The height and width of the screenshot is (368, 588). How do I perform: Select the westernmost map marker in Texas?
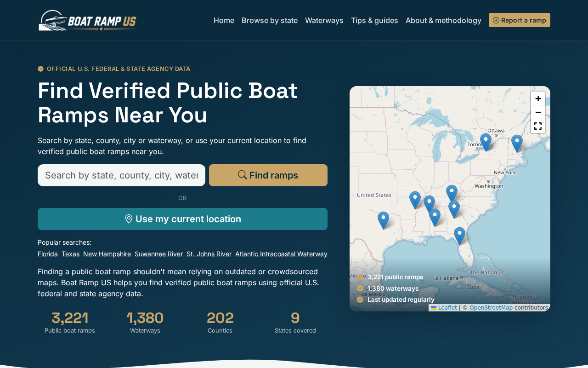point(383,220)
